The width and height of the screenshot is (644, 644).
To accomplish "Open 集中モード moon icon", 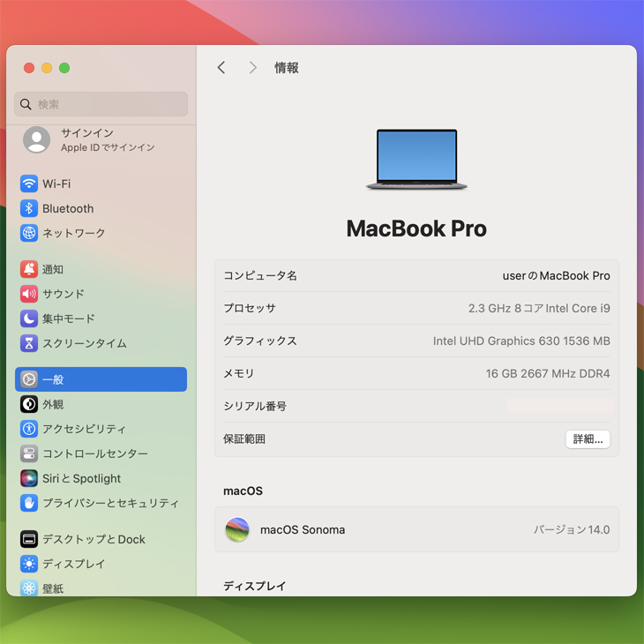I will (29, 318).
